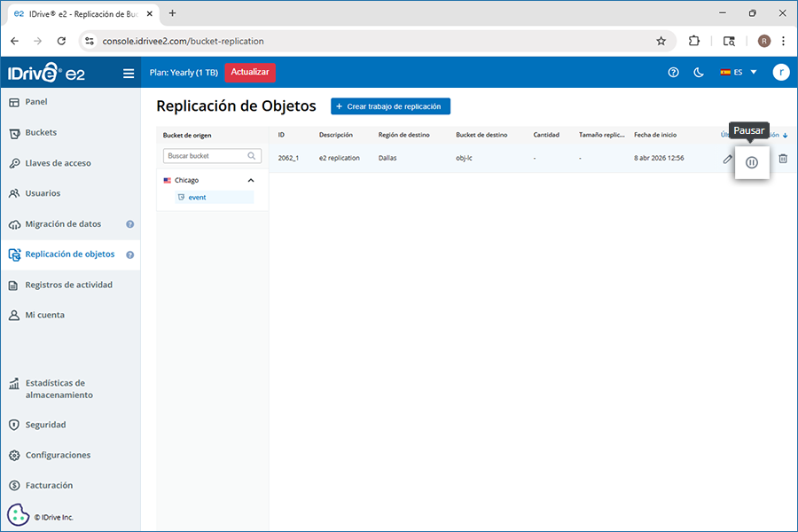This screenshot has height=532, width=798.
Task: Go to Buckets in sidebar
Action: pos(41,132)
